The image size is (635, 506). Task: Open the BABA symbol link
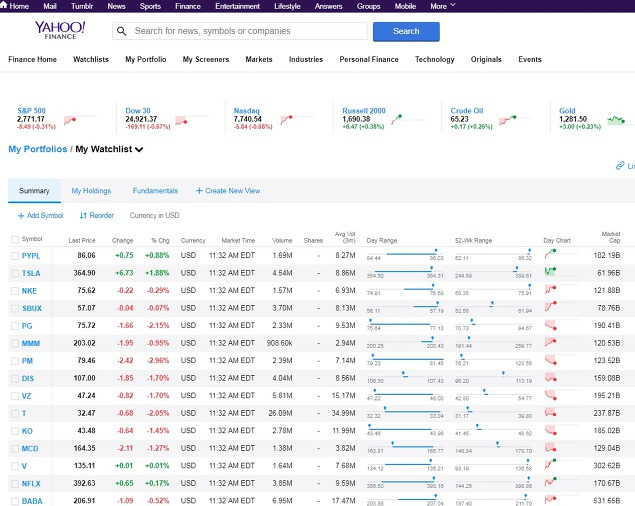(x=32, y=501)
